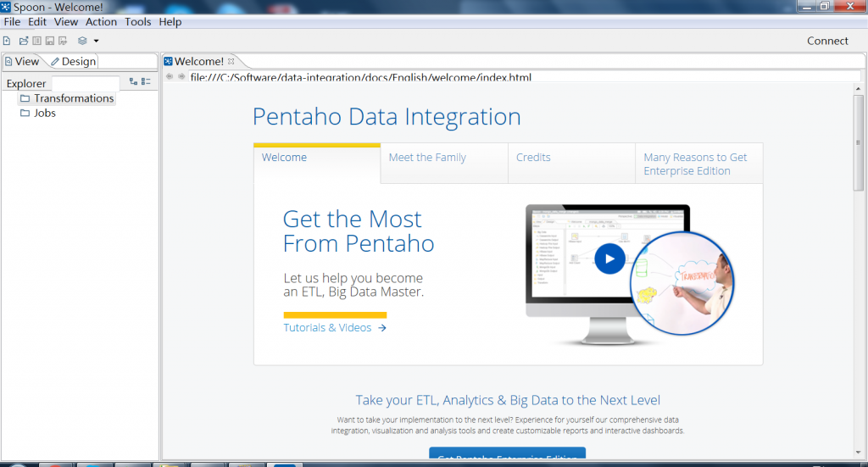The image size is (868, 467).
Task: Click the scrollbar down arrow
Action: 858,452
